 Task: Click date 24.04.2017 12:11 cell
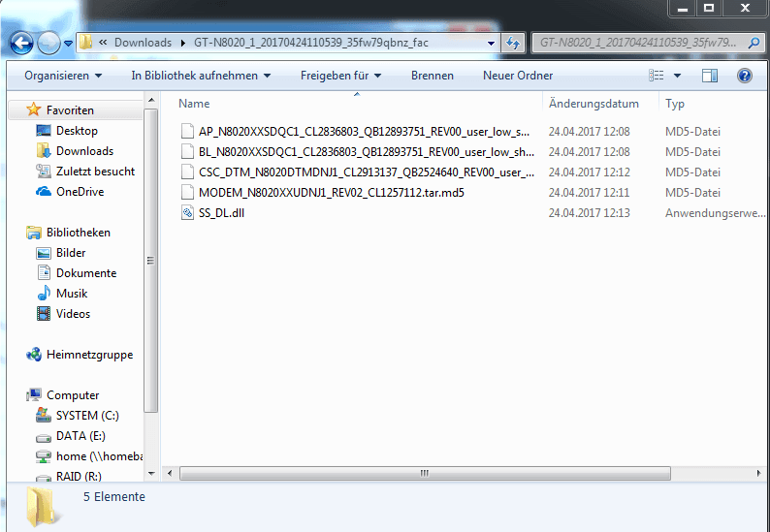pos(589,193)
